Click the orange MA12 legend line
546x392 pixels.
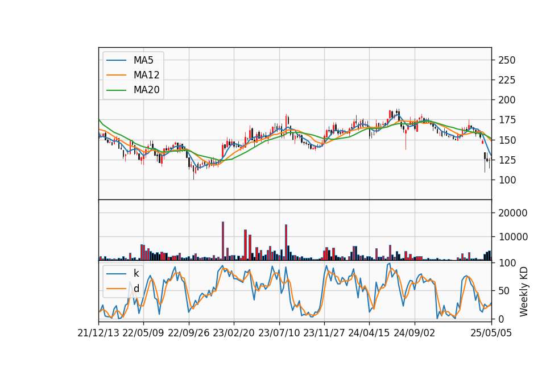click(116, 75)
